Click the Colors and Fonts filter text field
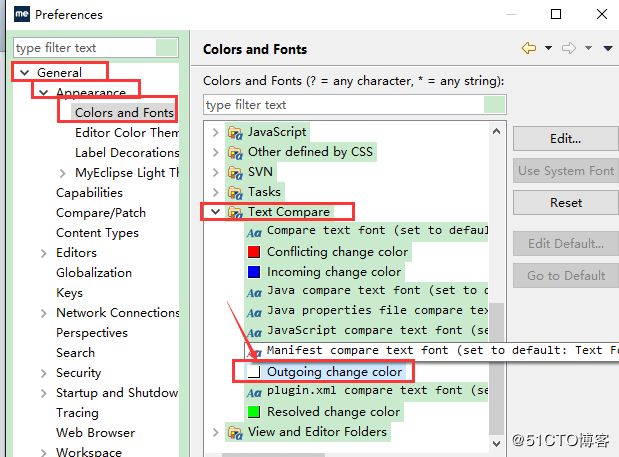The width and height of the screenshot is (619, 457). (355, 105)
